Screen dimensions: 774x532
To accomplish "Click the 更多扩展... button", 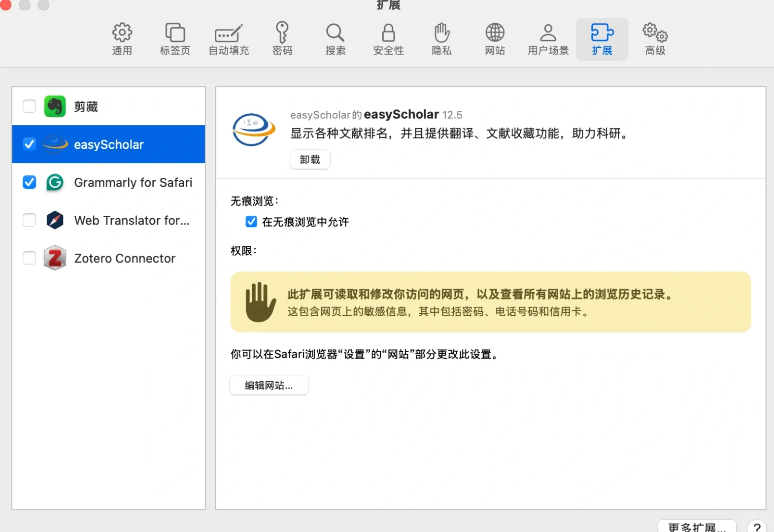I will click(697, 527).
